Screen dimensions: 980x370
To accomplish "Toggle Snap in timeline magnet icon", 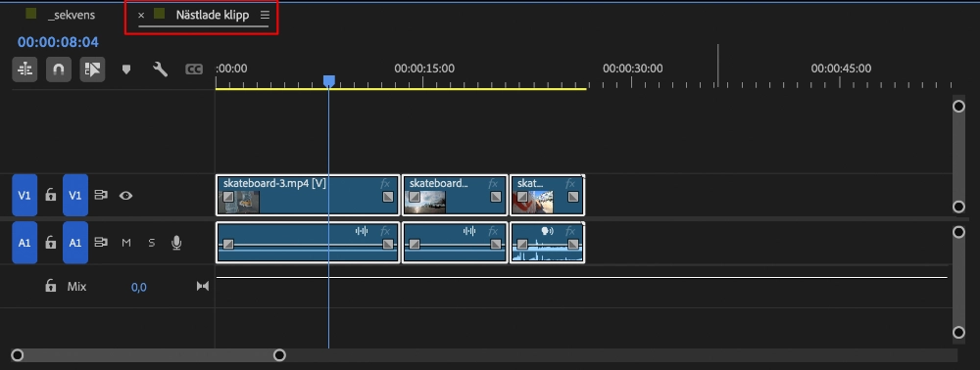I will (59, 69).
